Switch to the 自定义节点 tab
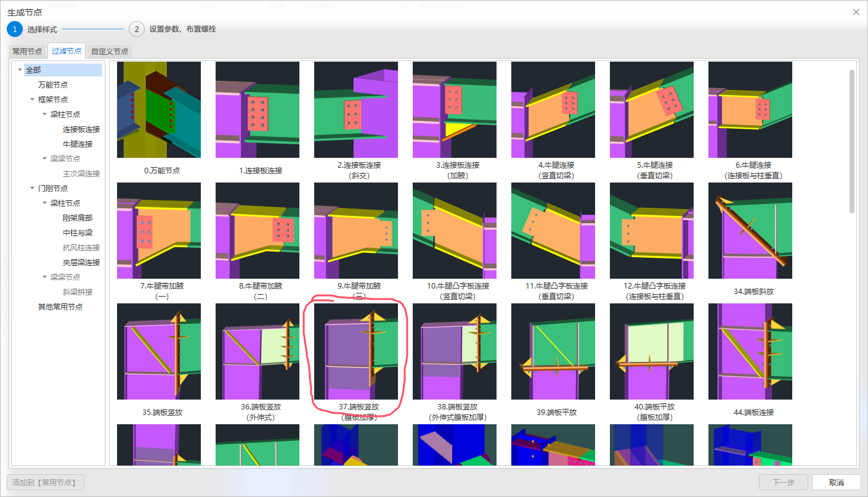 110,51
